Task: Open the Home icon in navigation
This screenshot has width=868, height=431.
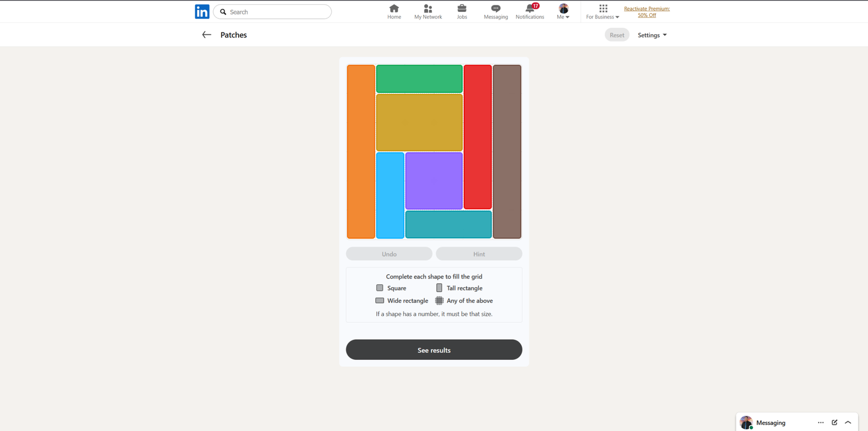Action: (394, 9)
